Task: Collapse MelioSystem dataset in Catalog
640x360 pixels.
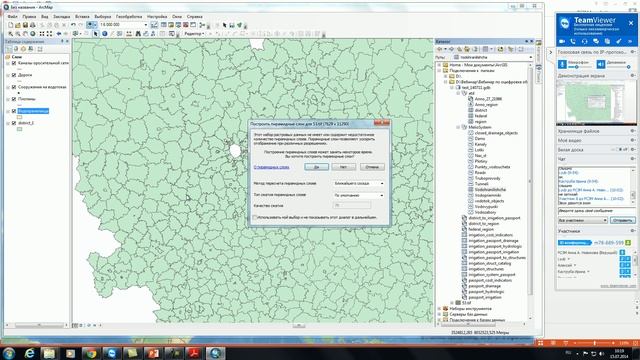Action: [x=458, y=127]
